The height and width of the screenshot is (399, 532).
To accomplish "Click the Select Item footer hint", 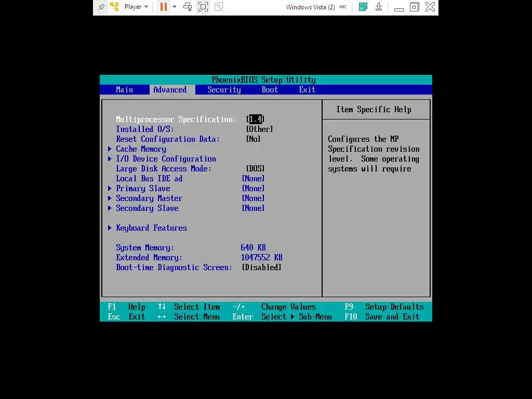I will (x=189, y=307).
